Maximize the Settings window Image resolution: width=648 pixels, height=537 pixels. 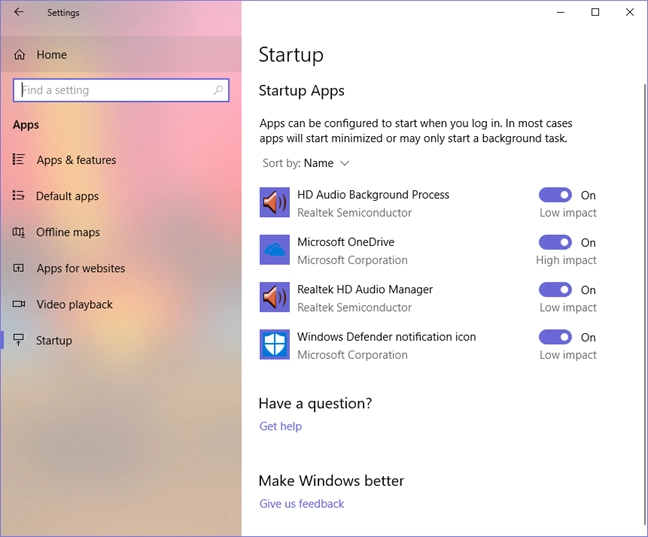[x=595, y=12]
